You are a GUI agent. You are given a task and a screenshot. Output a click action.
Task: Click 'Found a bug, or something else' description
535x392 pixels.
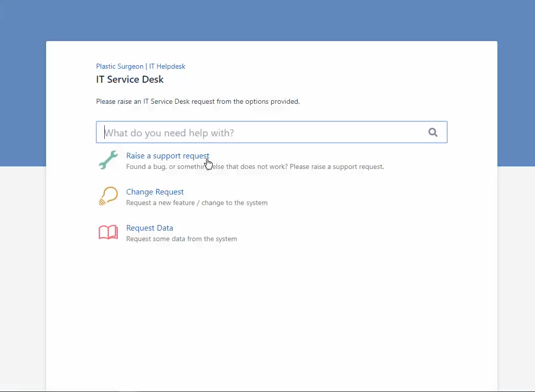(255, 167)
